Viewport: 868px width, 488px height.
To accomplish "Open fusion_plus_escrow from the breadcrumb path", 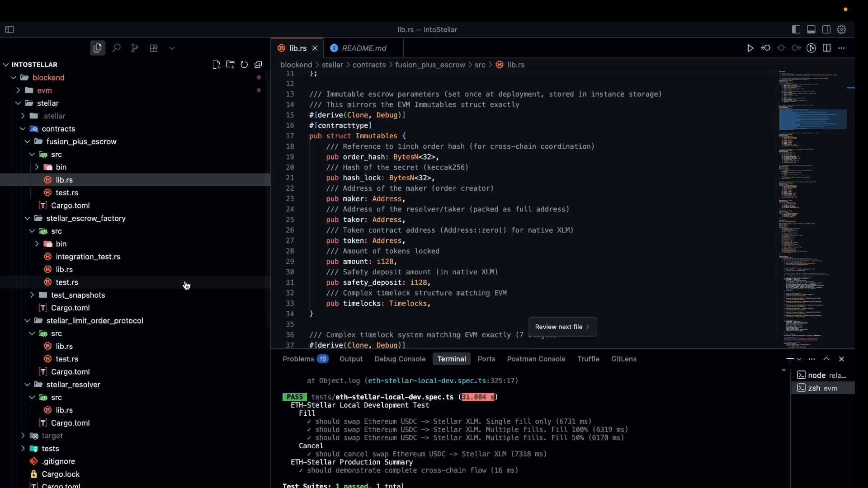I will (429, 65).
